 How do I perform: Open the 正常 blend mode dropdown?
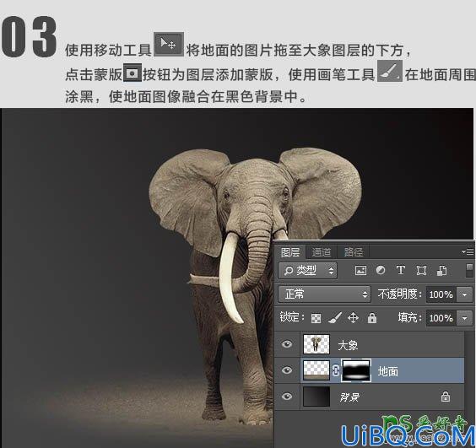click(325, 294)
